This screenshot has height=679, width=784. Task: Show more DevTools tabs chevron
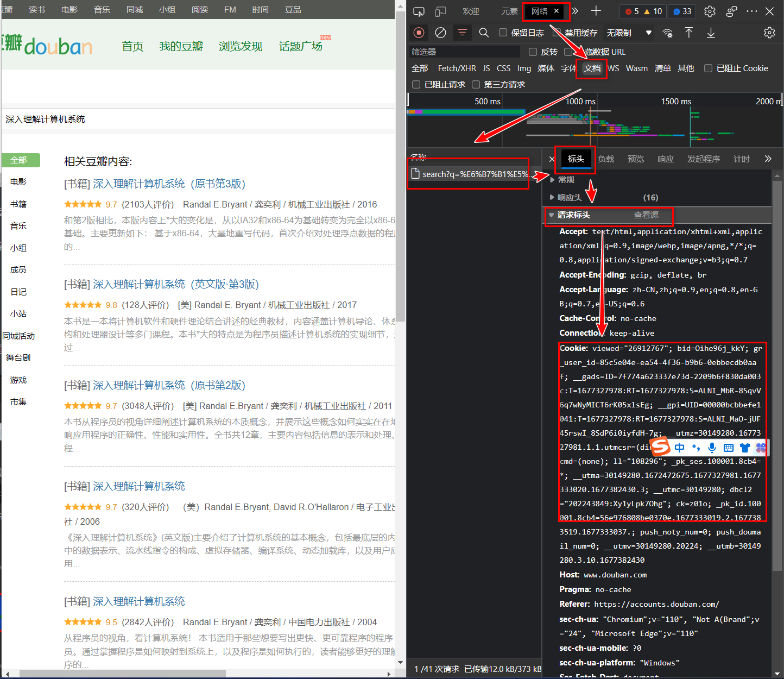pyautogui.click(x=575, y=11)
